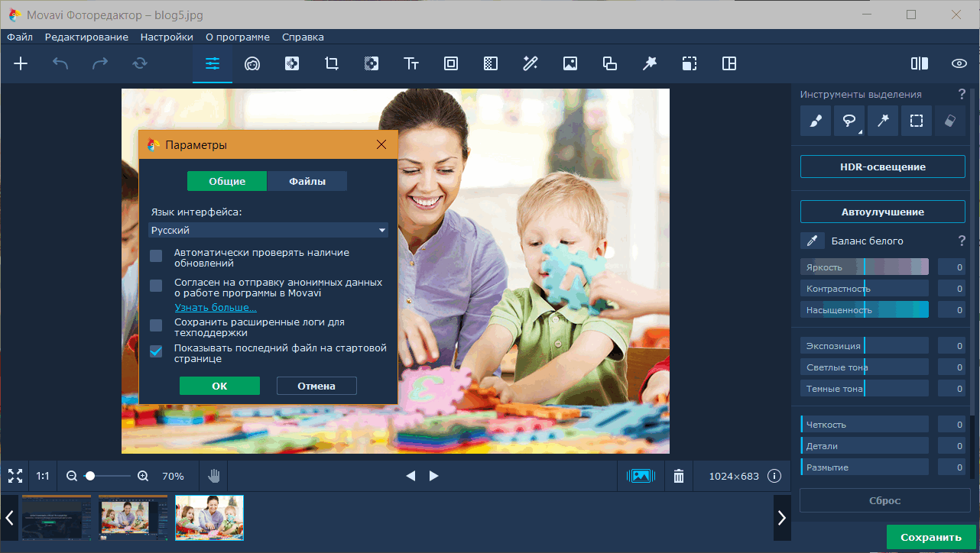Image resolution: width=980 pixels, height=553 pixels.
Task: Tick save extended logs for support
Action: (x=156, y=325)
